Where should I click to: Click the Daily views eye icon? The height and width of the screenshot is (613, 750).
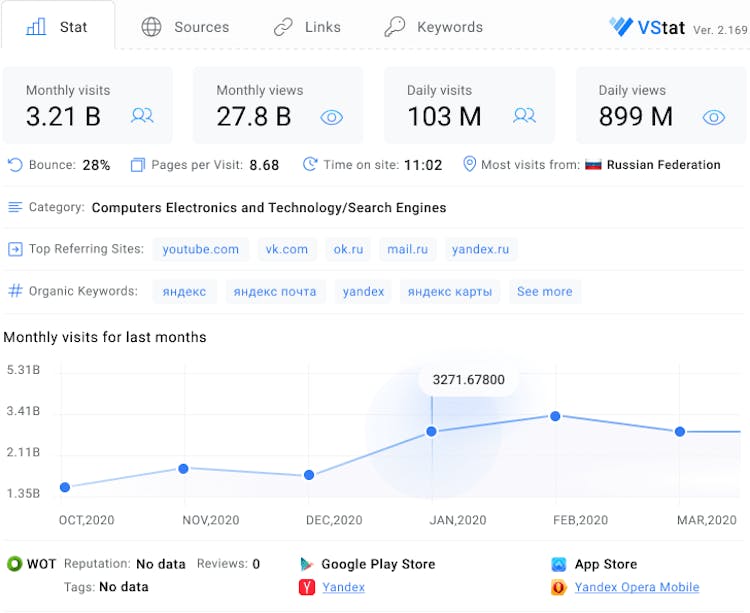pos(714,117)
